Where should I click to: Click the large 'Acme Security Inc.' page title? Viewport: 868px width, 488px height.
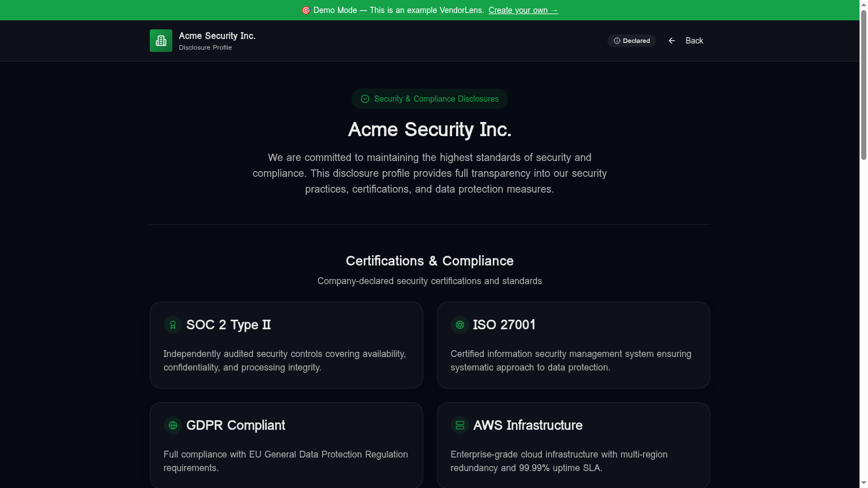click(x=429, y=129)
